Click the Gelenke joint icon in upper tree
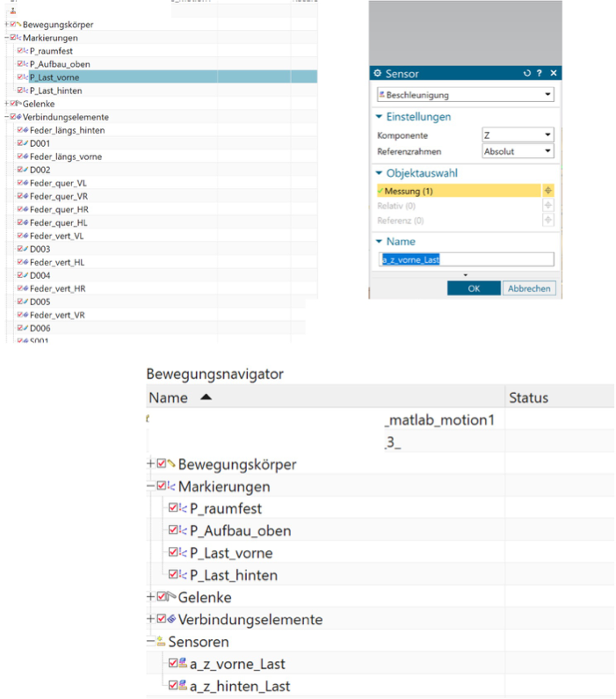The image size is (616, 699). click(18, 104)
